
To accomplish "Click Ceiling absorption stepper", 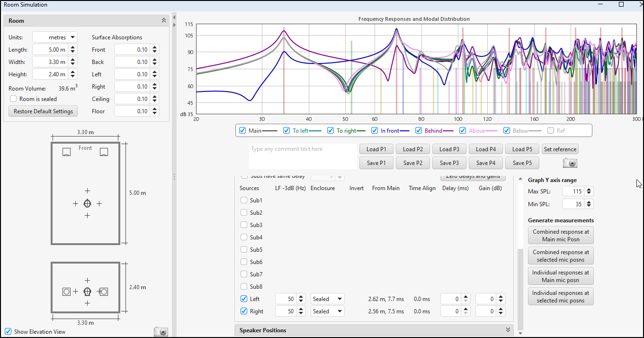I will click(155, 99).
